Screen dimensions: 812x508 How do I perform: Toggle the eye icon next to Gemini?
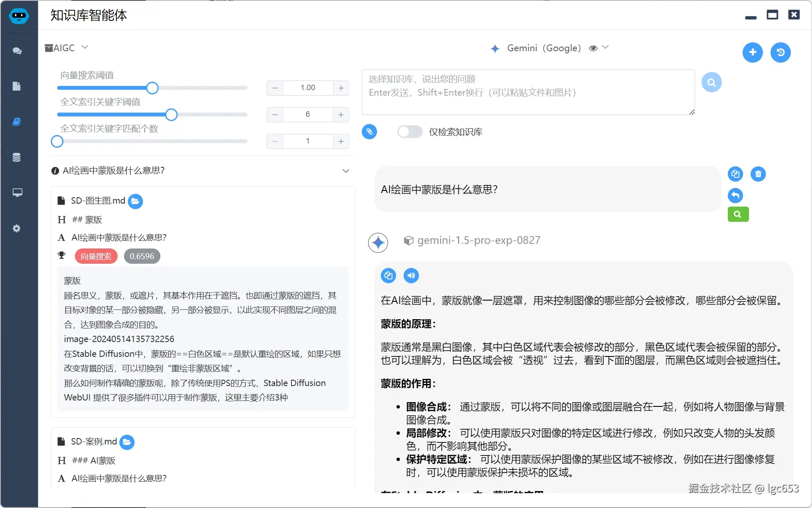(x=593, y=48)
